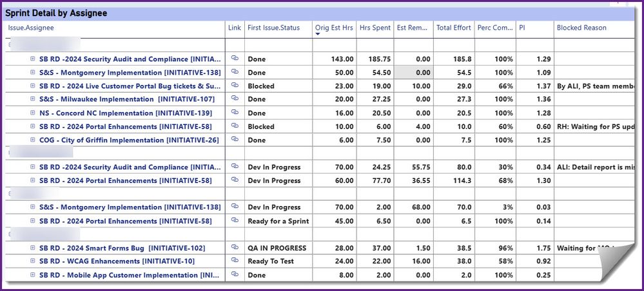
Task: Click the Issue.Assignee column header
Action: pyautogui.click(x=31, y=28)
